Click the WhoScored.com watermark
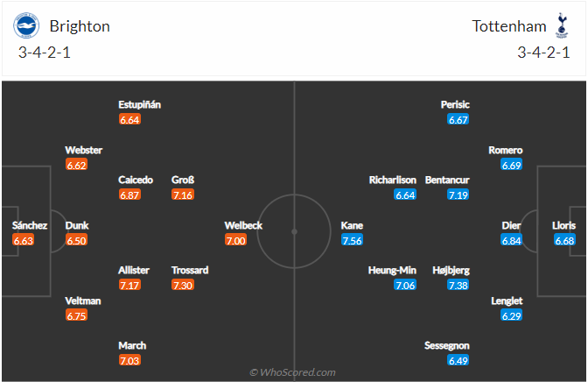The image size is (588, 382). click(292, 372)
